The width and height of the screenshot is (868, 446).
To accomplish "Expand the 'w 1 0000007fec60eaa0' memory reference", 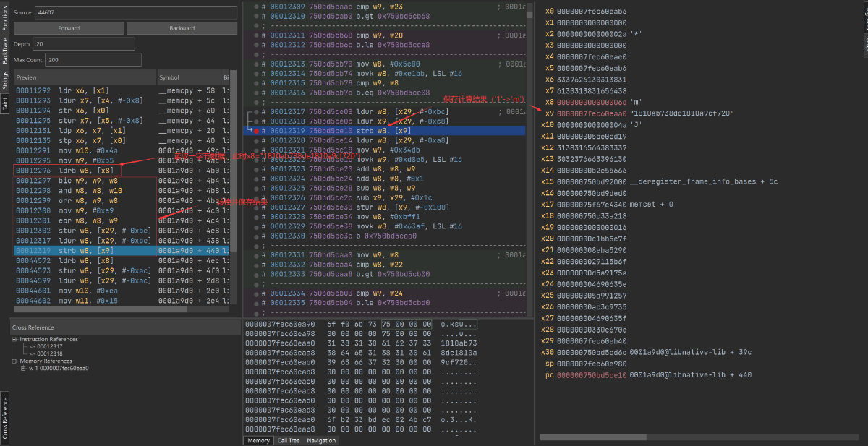I will [x=24, y=368].
